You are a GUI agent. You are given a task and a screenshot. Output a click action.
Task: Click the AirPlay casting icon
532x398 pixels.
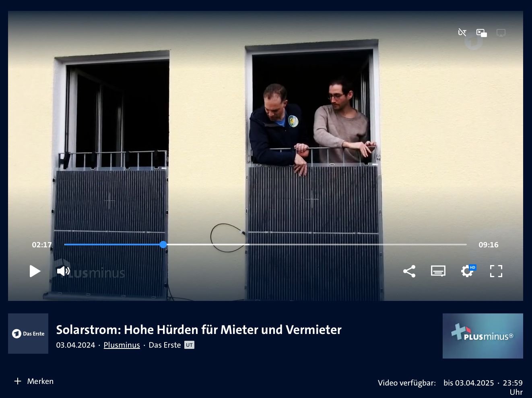pyautogui.click(x=501, y=33)
